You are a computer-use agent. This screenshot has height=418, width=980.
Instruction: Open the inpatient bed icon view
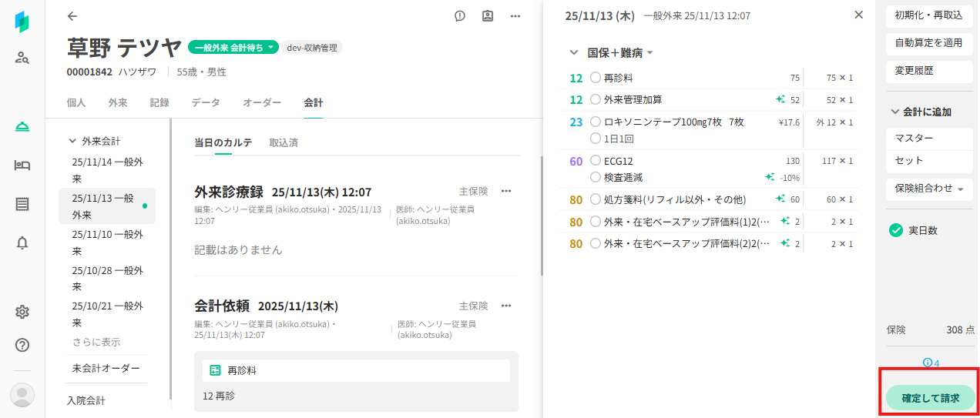(22, 165)
